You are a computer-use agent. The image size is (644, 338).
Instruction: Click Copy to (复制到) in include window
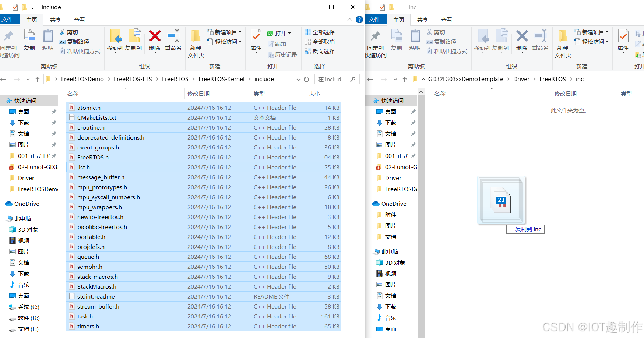click(134, 41)
